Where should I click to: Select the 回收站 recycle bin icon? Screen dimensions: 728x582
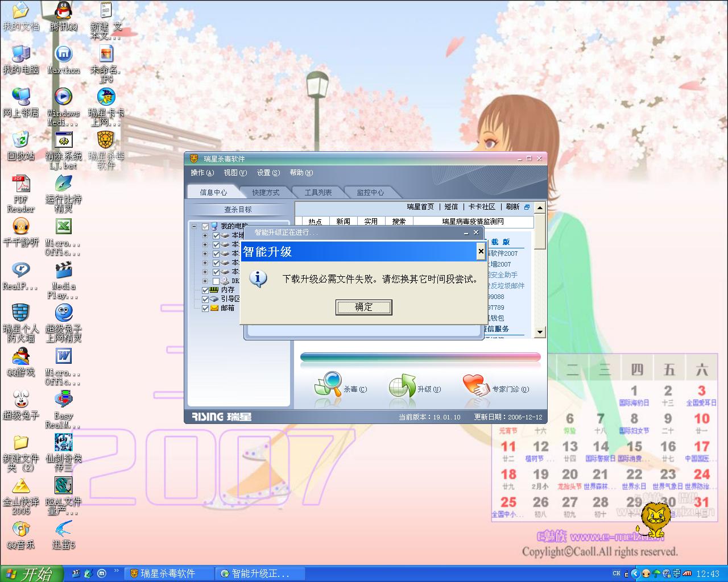pyautogui.click(x=21, y=146)
